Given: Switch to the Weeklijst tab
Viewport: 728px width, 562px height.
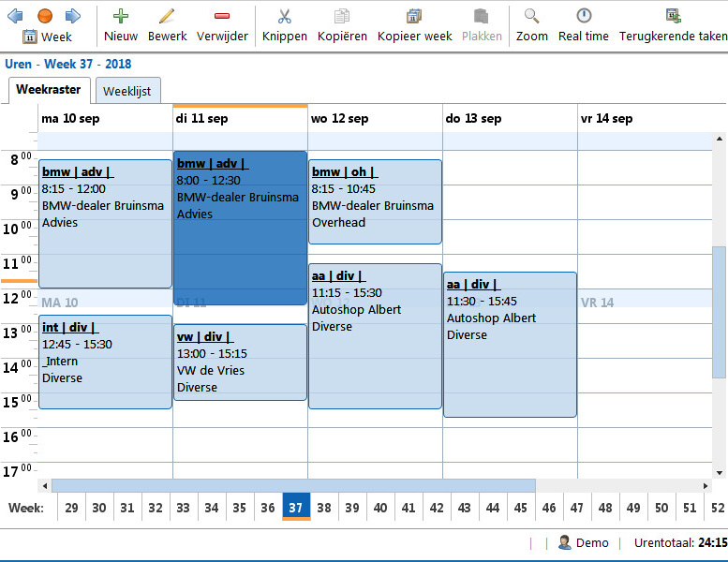Looking at the screenshot, I should point(127,92).
